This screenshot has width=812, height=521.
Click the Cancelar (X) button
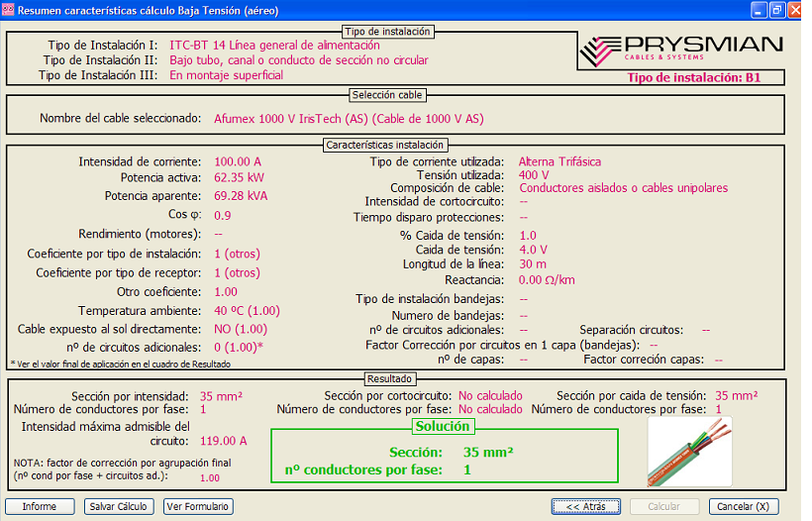743,506
